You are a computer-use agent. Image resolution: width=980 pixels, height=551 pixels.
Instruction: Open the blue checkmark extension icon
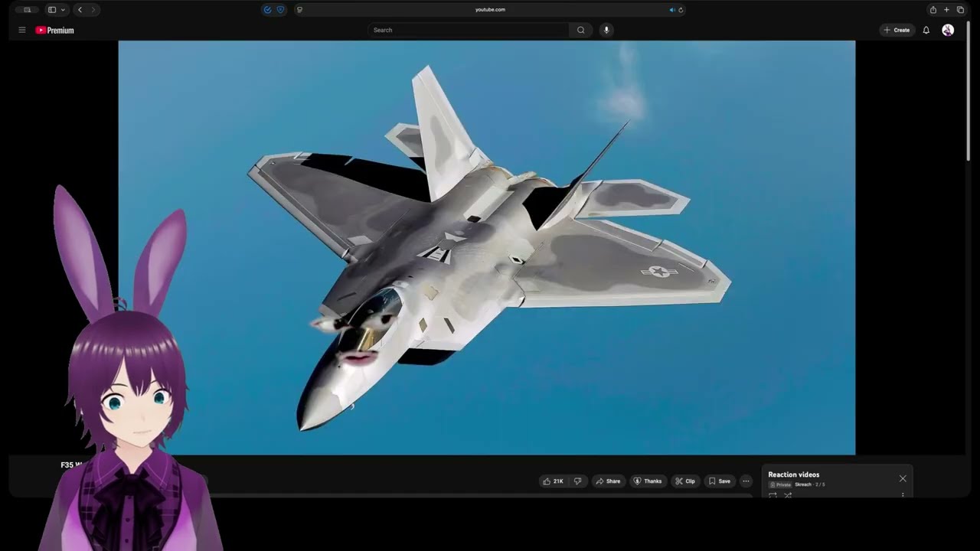click(267, 10)
